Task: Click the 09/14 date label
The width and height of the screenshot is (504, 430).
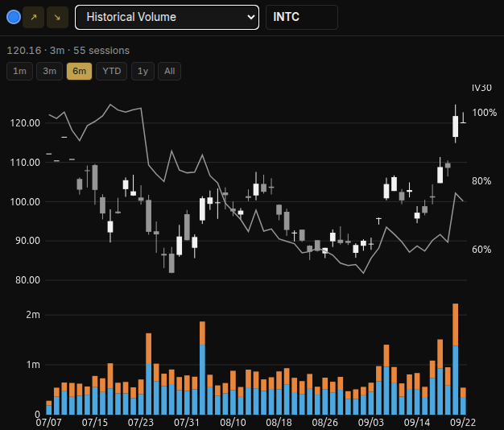Action: coord(417,422)
